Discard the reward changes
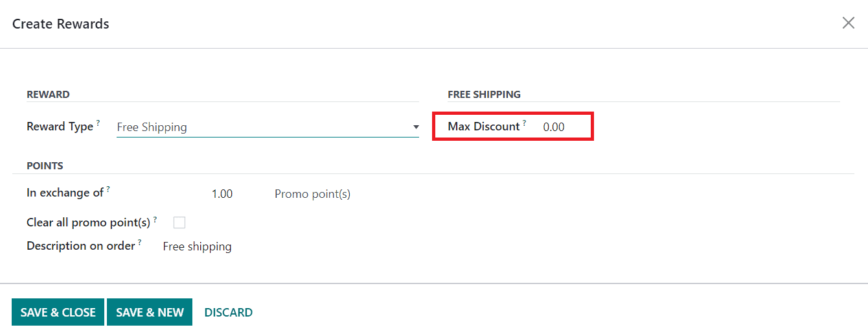Screen dimensions: 868x336 tap(228, 312)
